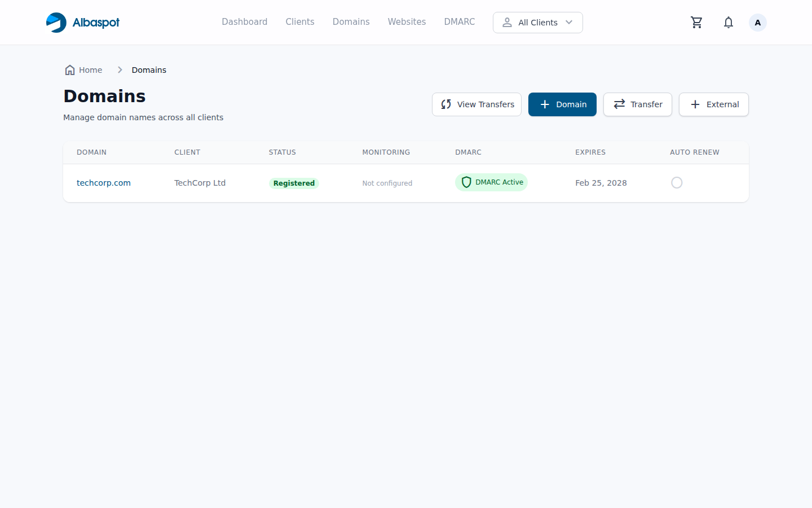Click the transfer arrows icon on Transfer button
Screen dimensions: 812x508
(x=619, y=104)
